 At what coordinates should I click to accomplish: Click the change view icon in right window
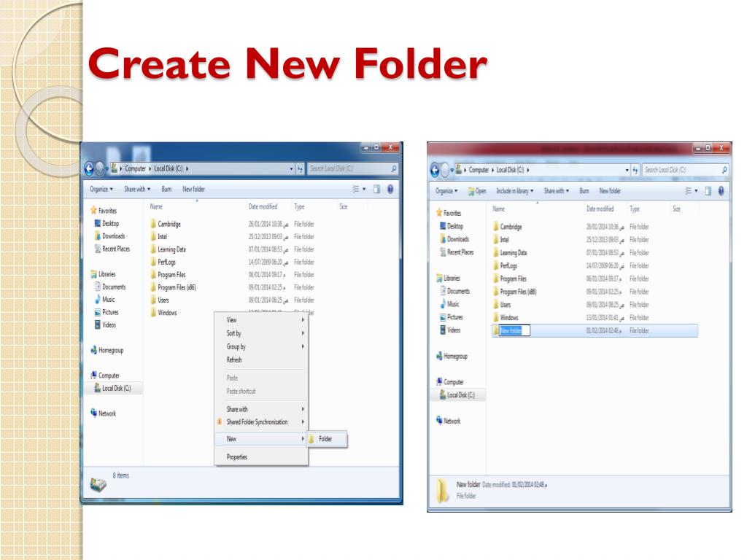(688, 191)
